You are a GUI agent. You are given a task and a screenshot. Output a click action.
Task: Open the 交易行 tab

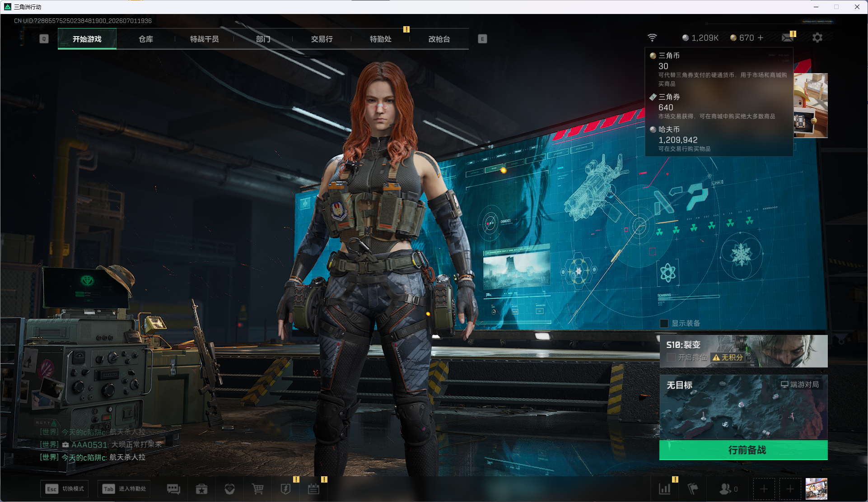[322, 39]
